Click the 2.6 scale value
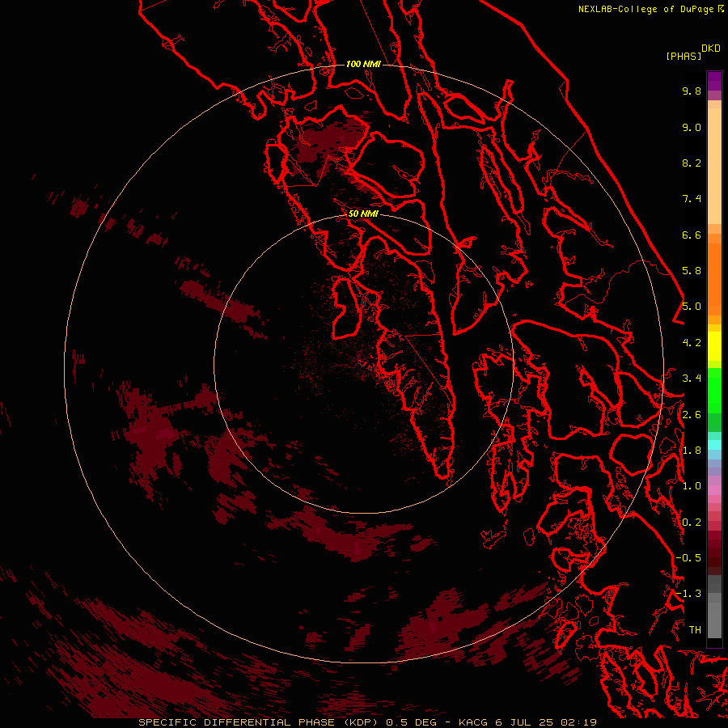 coord(692,415)
